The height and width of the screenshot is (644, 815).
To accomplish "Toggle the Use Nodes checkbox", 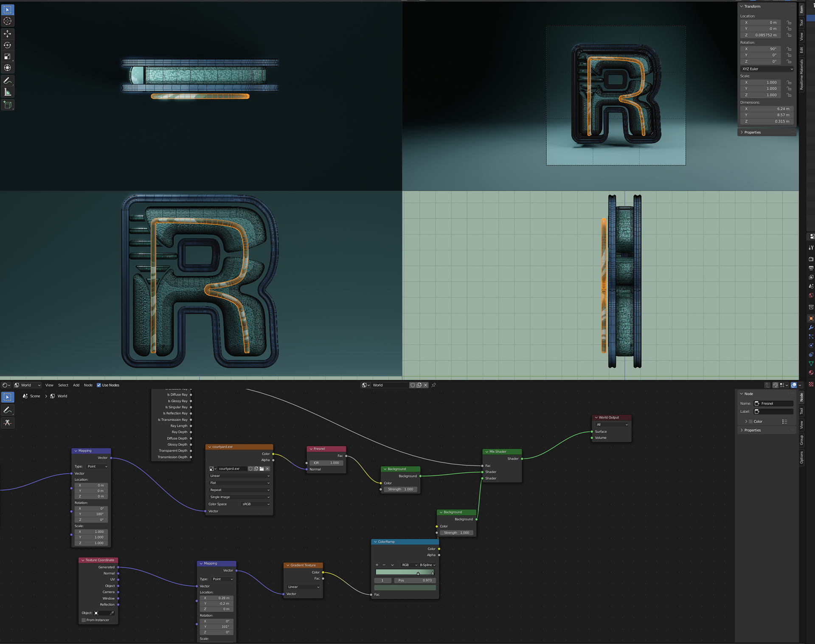I will coord(99,385).
